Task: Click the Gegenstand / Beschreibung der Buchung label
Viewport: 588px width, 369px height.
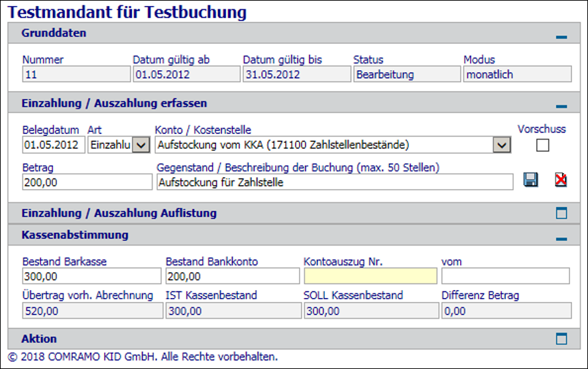Action: tap(298, 167)
